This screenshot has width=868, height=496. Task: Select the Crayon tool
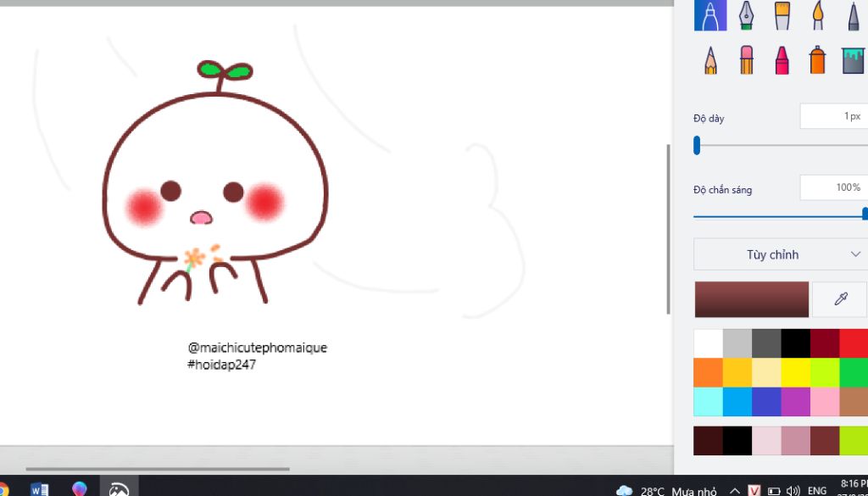[x=782, y=60]
